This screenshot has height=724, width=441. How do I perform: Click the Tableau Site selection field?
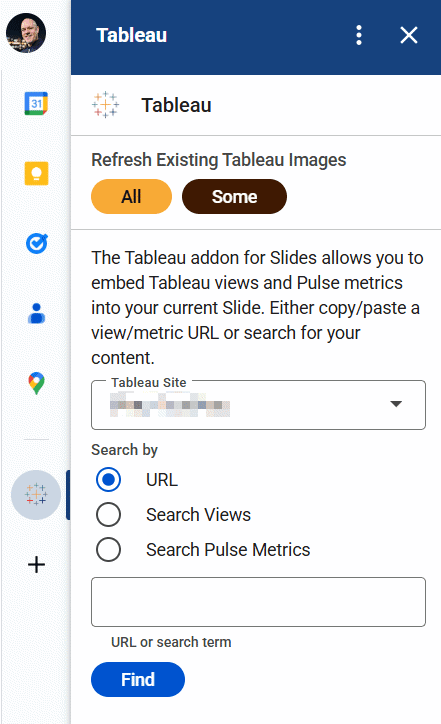(258, 405)
